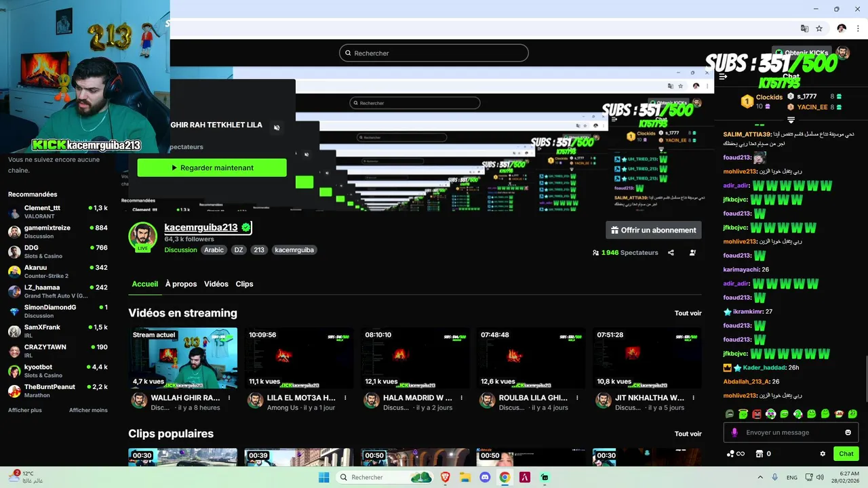Click the Chrome icon in the taskbar

(505, 477)
